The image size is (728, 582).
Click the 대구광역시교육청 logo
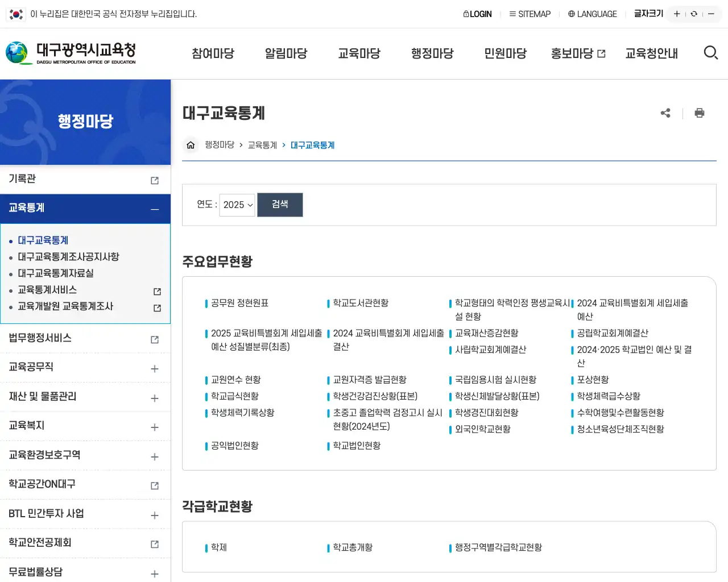74,53
